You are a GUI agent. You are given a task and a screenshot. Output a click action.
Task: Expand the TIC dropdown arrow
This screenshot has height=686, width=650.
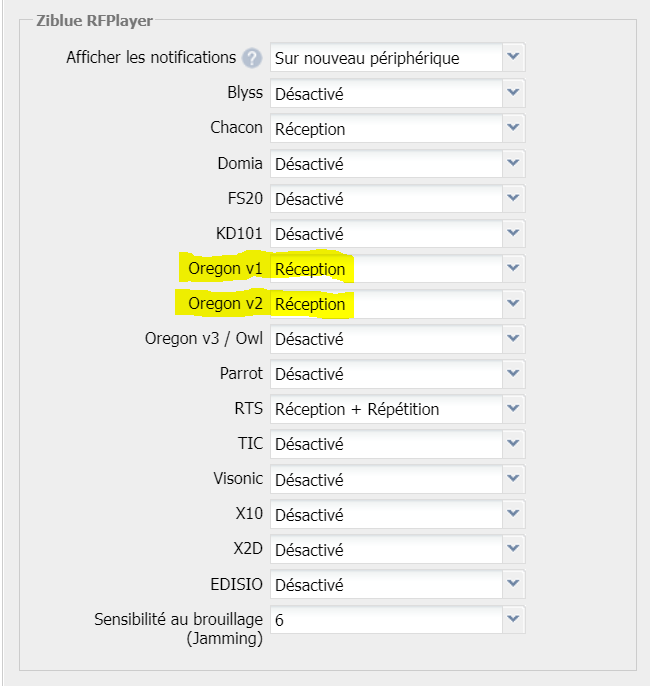coord(513,443)
